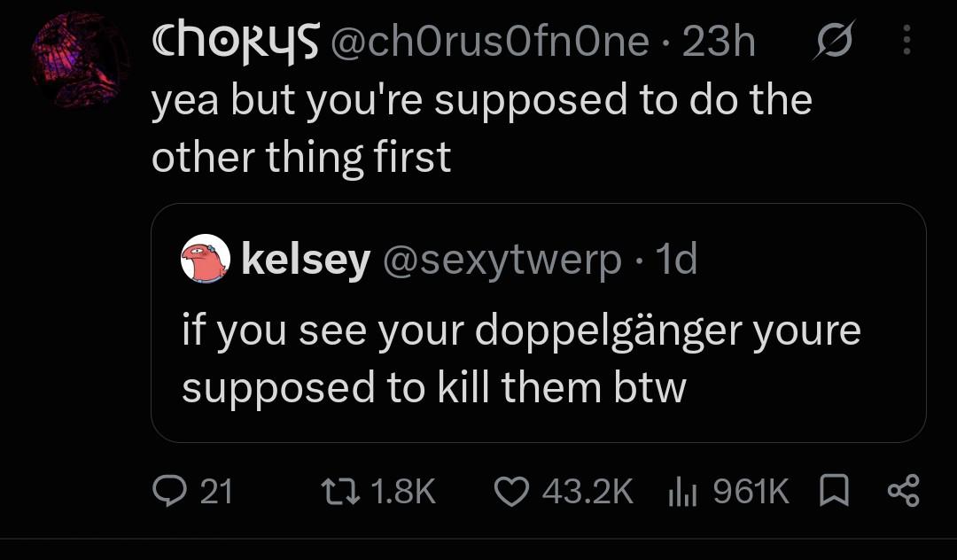Open the quoted doppelgänger tweet text
957x560 pixels.
point(522,359)
